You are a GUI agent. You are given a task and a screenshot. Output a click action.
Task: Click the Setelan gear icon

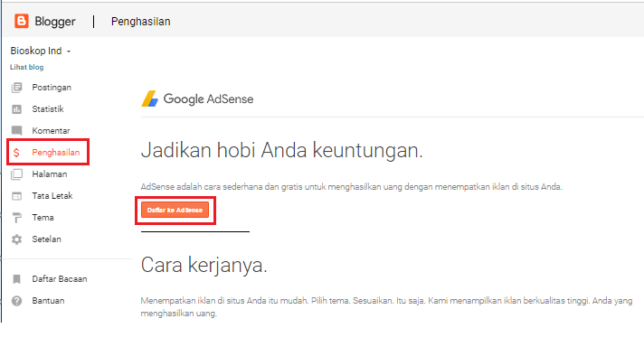click(x=17, y=239)
